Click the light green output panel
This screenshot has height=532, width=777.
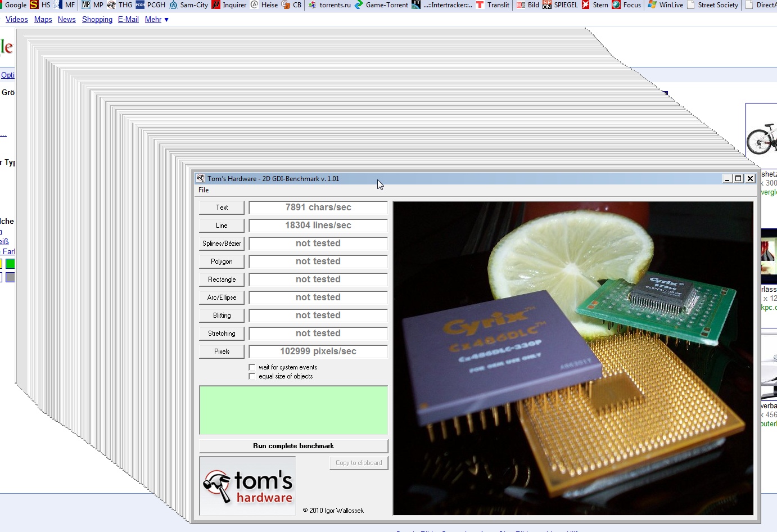click(x=293, y=410)
